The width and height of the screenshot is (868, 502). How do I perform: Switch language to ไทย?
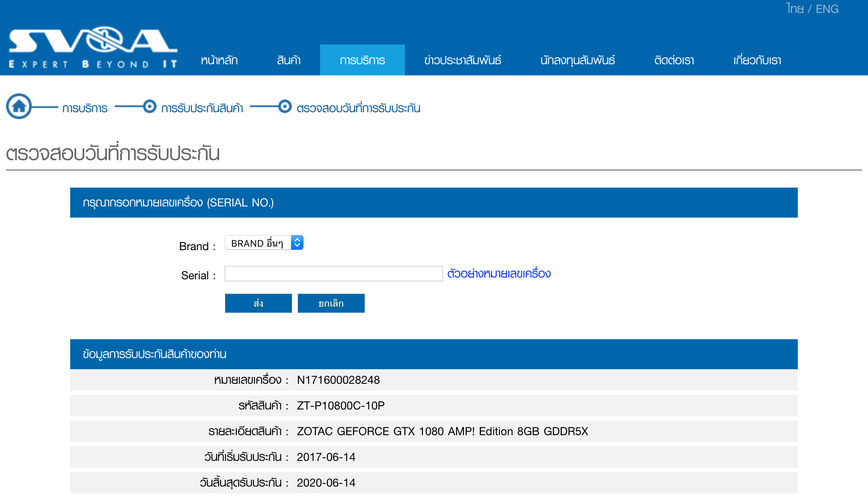click(794, 9)
